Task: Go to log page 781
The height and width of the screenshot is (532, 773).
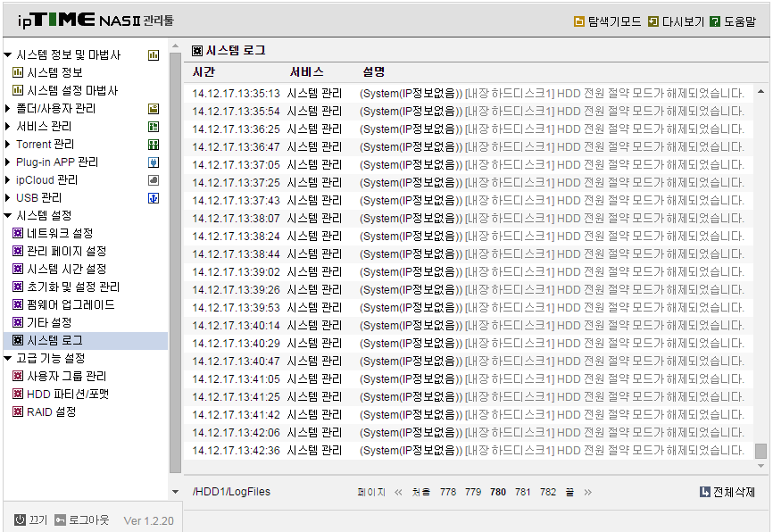Action: (x=522, y=492)
